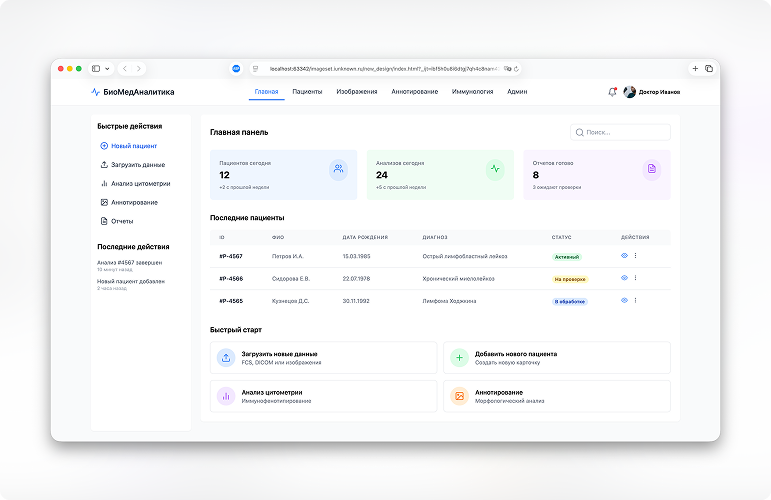
Task: Toggle the browser sidebar button
Action: (98, 68)
